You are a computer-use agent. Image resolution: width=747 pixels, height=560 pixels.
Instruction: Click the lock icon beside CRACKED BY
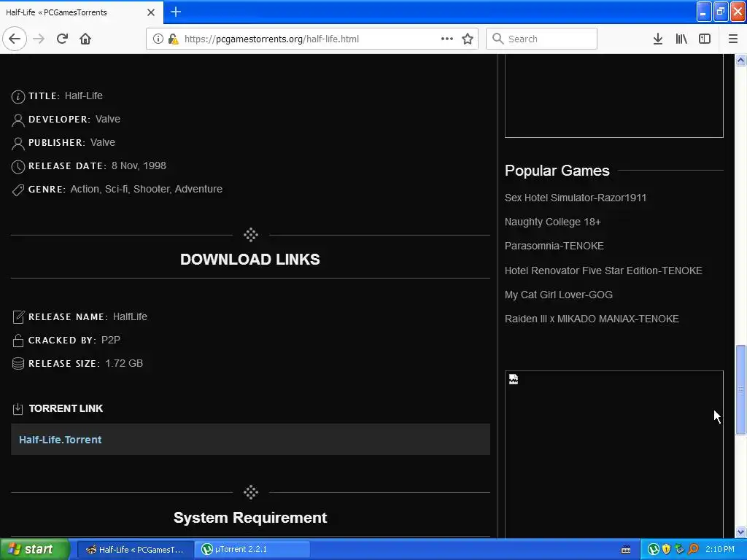(x=18, y=341)
